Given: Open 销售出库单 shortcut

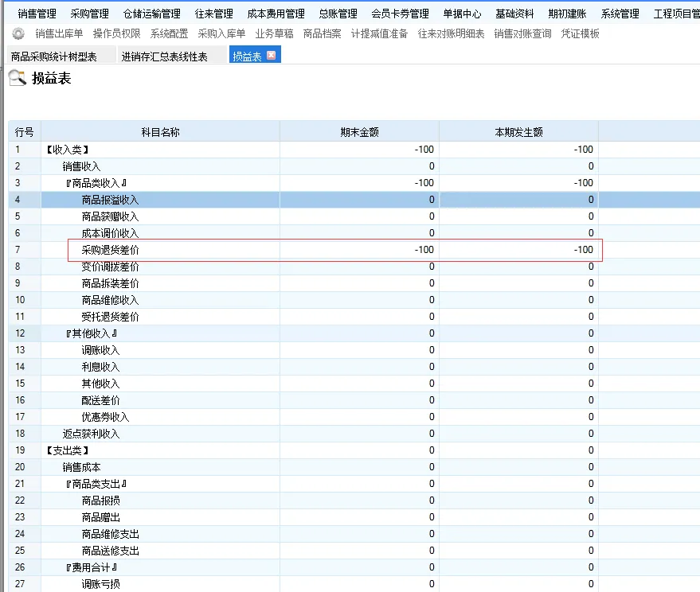Looking at the screenshot, I should point(59,33).
